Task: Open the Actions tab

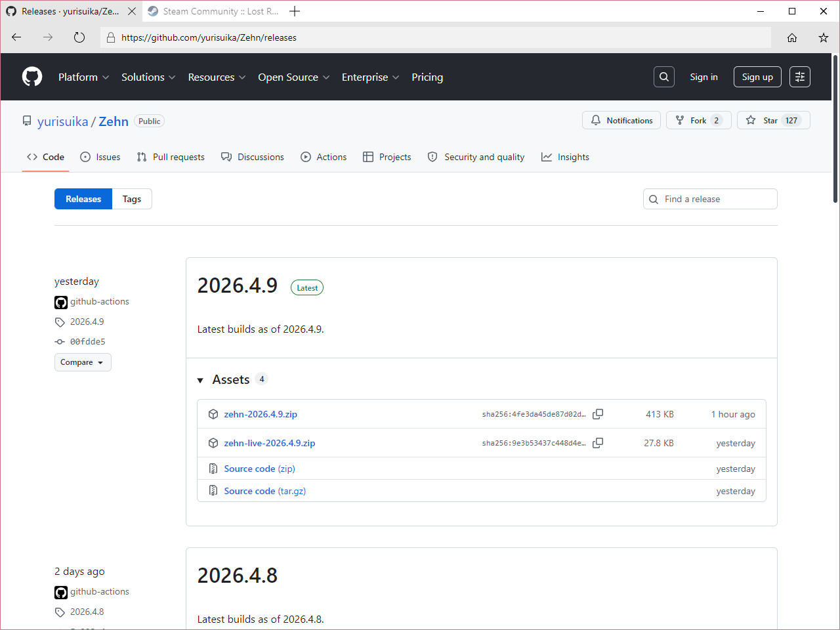Action: (324, 157)
